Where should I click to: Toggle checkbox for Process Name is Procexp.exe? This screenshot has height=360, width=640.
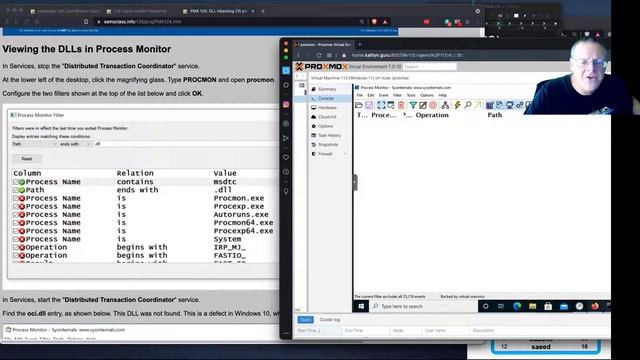(16, 207)
